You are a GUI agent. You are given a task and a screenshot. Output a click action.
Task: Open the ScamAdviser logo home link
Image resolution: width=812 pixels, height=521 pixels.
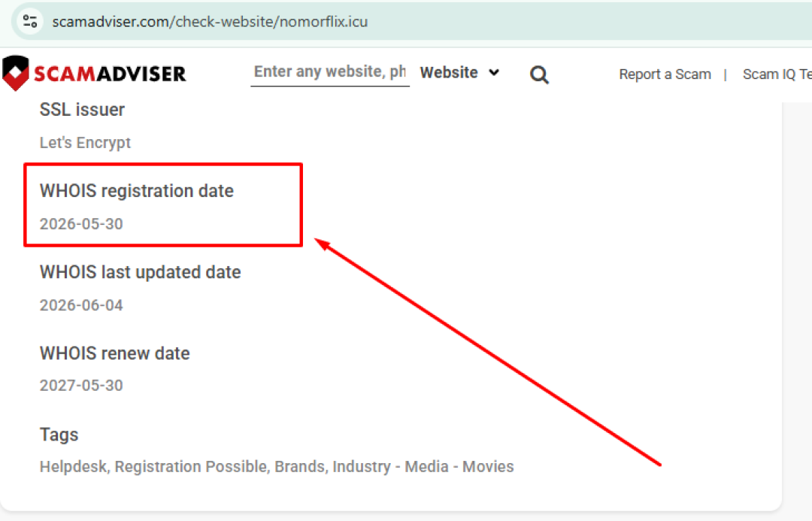tap(94, 73)
